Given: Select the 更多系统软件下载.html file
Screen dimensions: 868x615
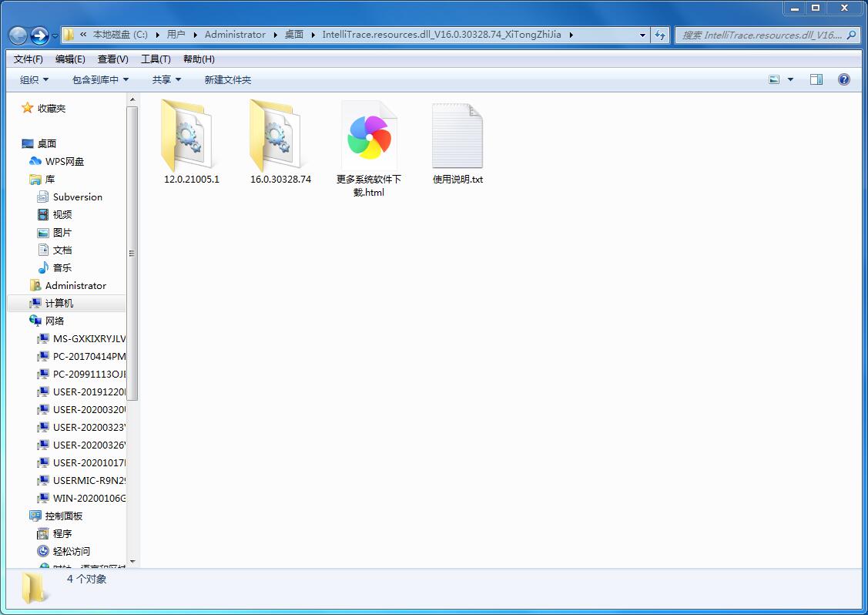Looking at the screenshot, I should pyautogui.click(x=369, y=149).
